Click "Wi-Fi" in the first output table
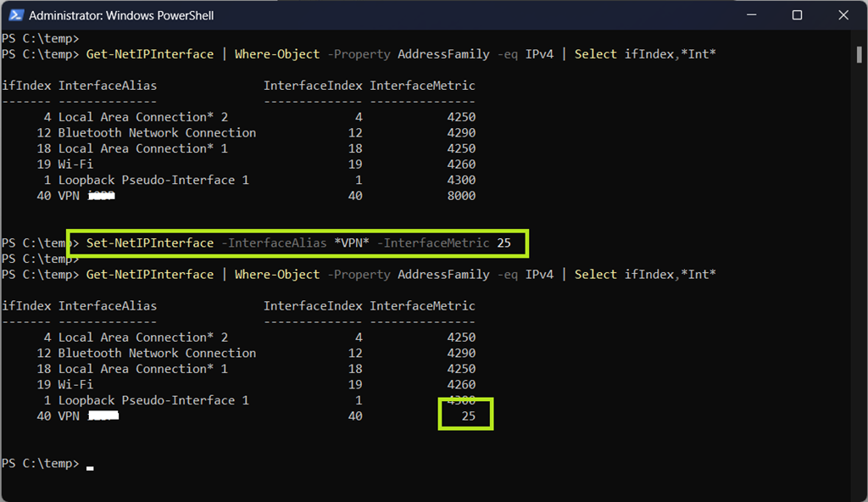Viewport: 868px width, 502px height. (x=75, y=165)
